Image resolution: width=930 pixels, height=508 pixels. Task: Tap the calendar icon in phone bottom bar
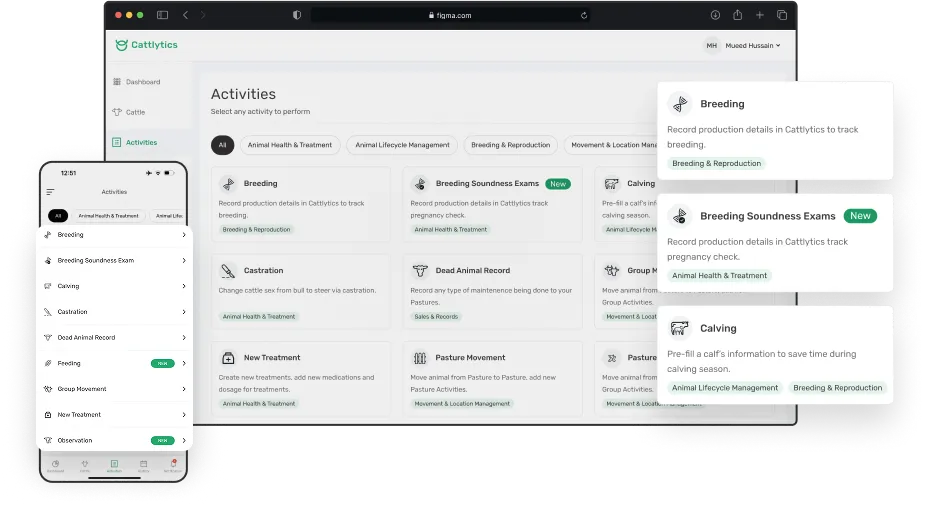click(x=144, y=465)
